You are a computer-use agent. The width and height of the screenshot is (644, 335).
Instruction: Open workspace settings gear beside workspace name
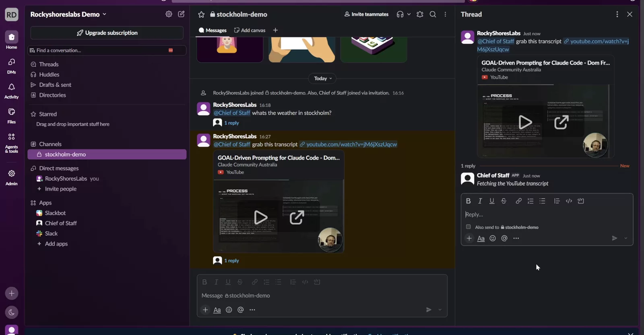click(169, 14)
